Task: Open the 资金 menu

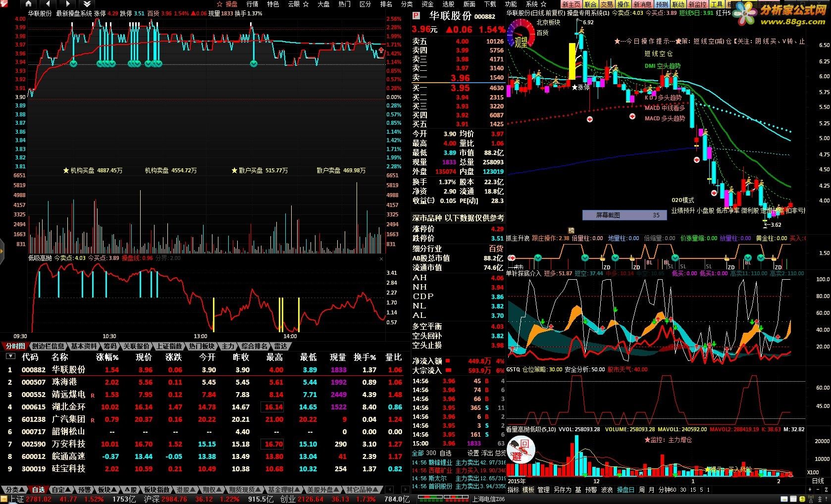Action: [427, 4]
